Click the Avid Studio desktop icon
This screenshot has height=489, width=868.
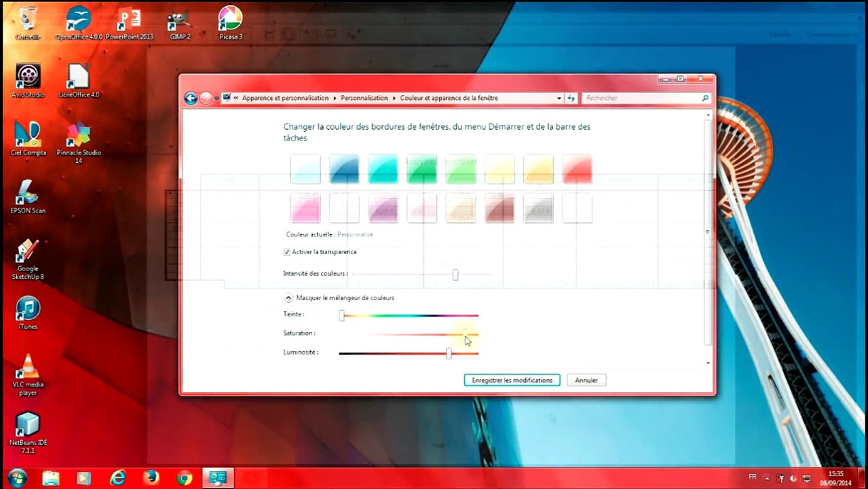[x=28, y=81]
